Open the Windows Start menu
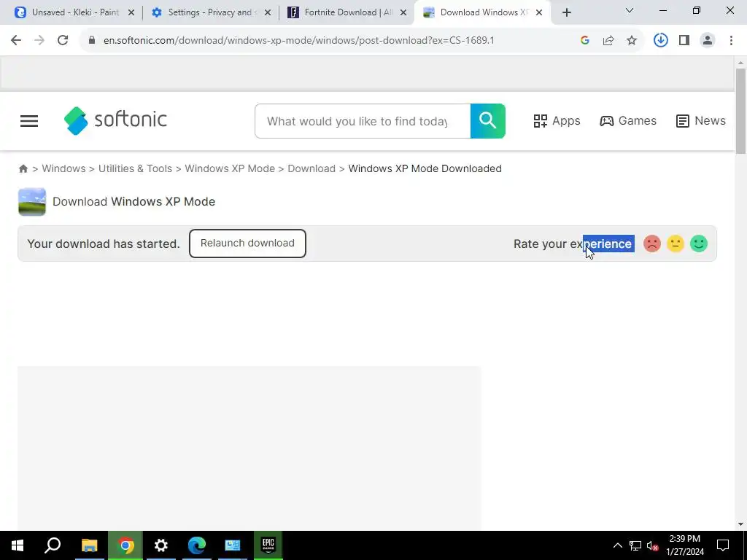Screen dimensions: 747x560 click(x=18, y=545)
